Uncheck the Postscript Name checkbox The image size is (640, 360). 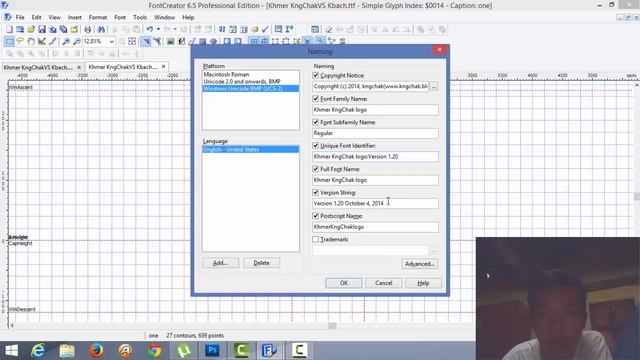pos(316,216)
